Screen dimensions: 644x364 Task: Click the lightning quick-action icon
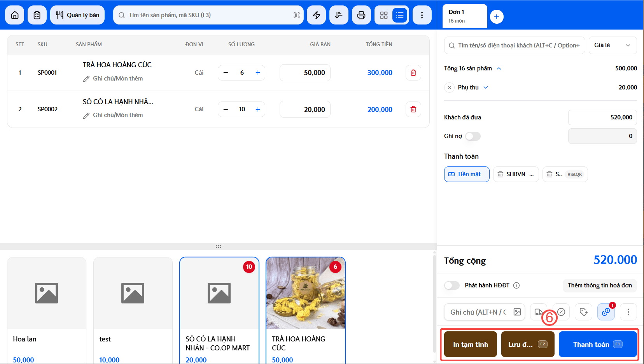pyautogui.click(x=317, y=15)
